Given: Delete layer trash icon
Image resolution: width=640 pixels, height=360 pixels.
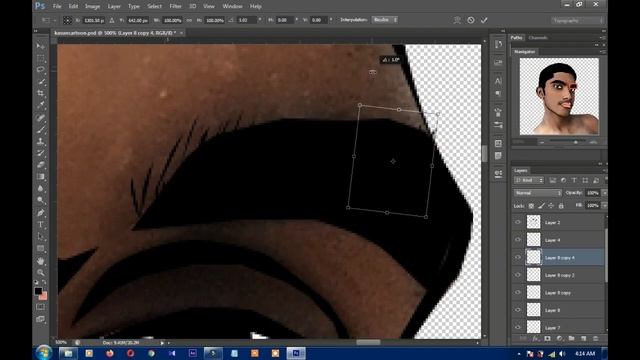Looking at the screenshot, I should [x=596, y=338].
